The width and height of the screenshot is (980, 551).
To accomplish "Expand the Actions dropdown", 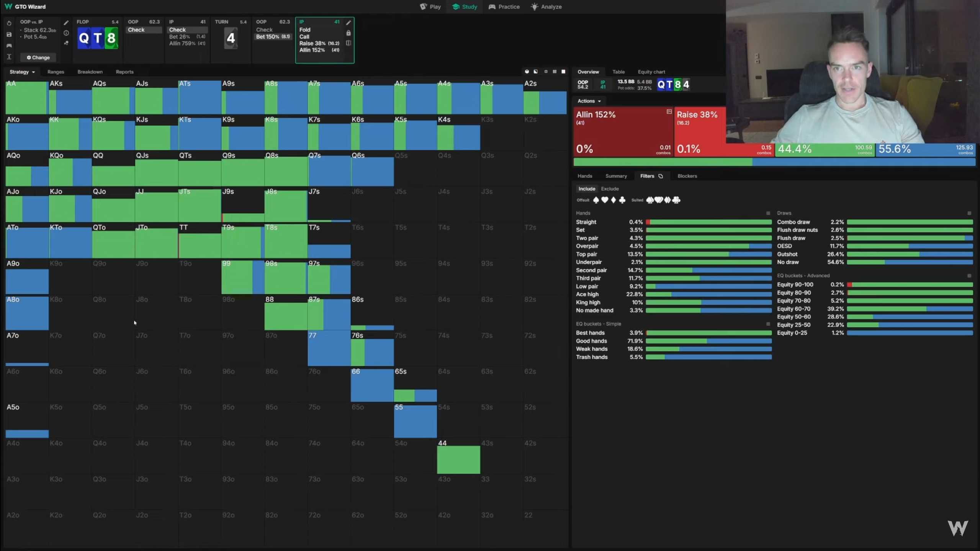I will click(x=589, y=101).
